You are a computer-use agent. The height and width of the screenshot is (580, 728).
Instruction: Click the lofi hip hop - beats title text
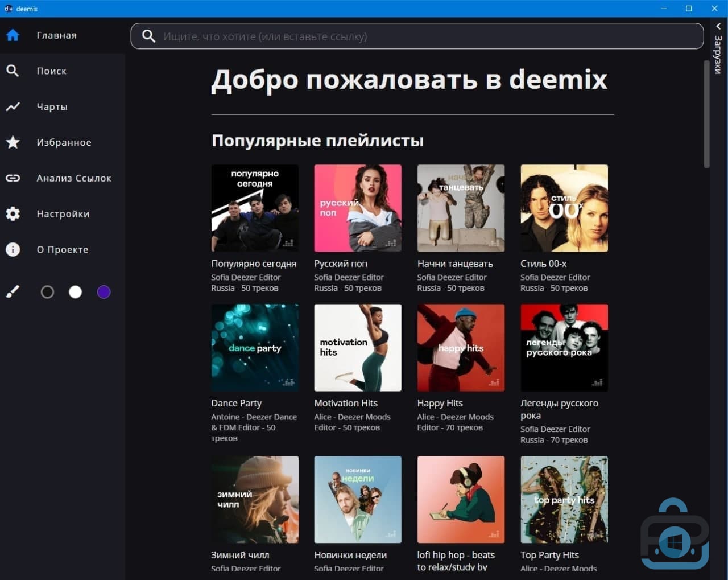point(456,561)
